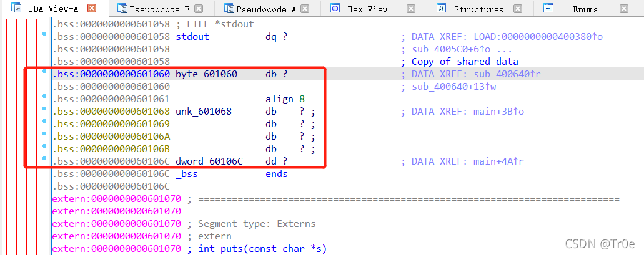644x255 pixels.
Task: Toggle breakpoint dot at address 60106A
Action: point(44,134)
